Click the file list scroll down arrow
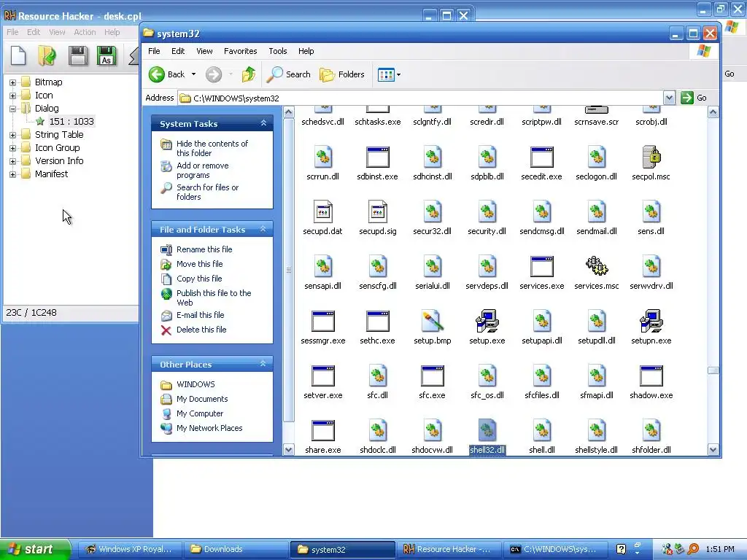This screenshot has height=560, width=747. (713, 449)
